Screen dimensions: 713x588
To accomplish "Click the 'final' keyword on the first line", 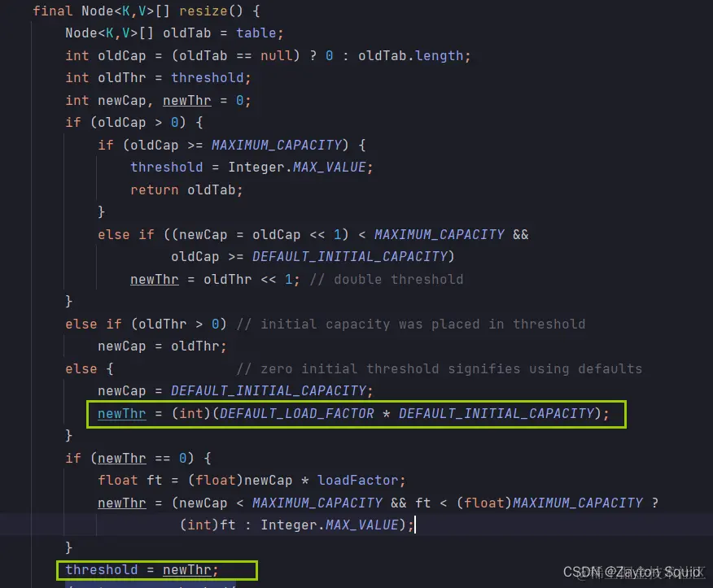I will pos(52,11).
